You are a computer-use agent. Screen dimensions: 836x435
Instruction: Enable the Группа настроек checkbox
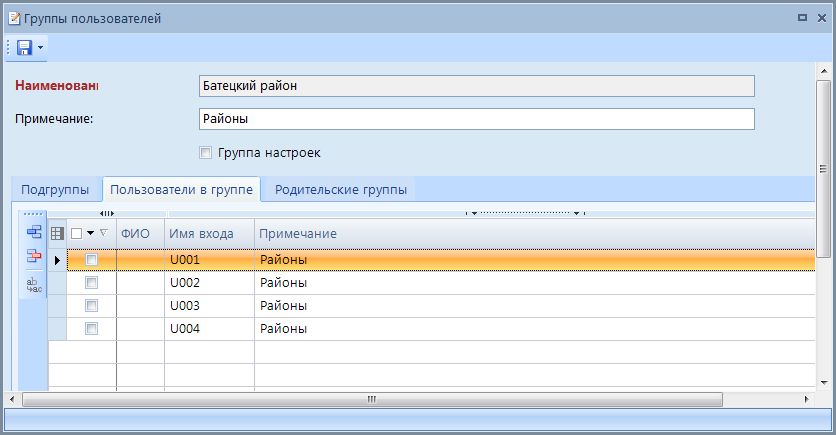205,153
